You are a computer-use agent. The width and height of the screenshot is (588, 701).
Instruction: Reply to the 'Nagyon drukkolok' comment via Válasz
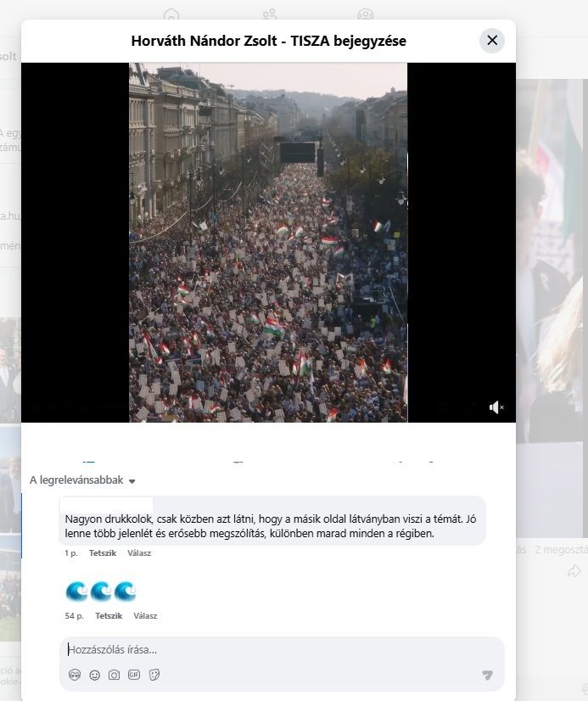tap(139, 553)
